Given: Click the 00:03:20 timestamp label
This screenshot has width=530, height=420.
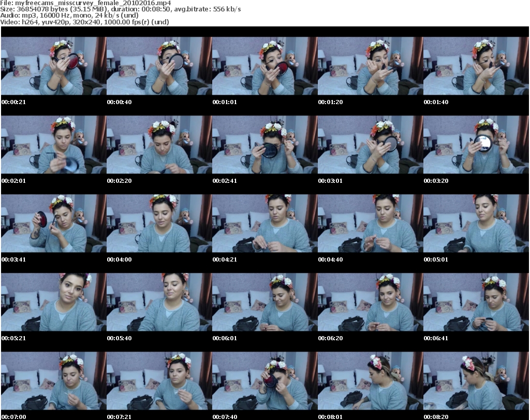Looking at the screenshot, I should tap(436, 181).
